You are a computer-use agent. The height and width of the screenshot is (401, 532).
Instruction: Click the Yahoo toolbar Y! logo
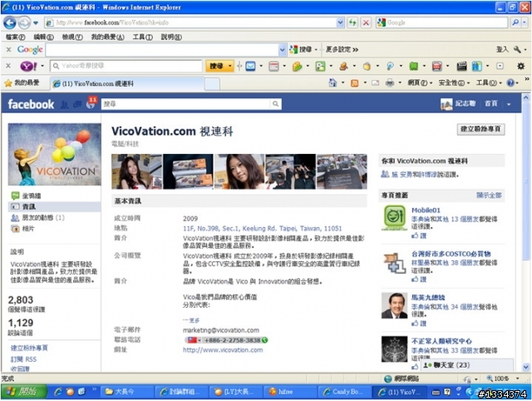(x=28, y=66)
